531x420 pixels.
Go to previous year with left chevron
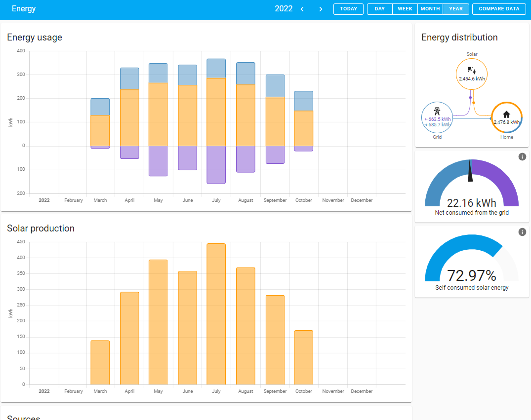[x=302, y=9]
